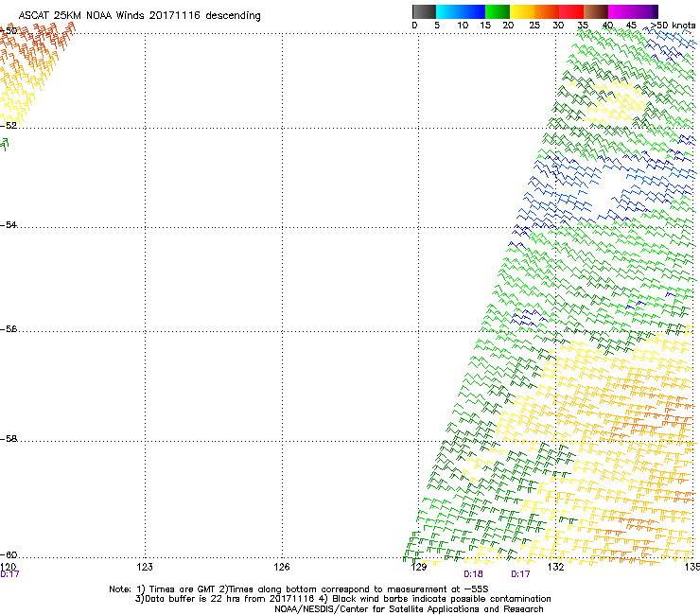700x615 pixels.
Task: Click the green 15-20 knot legend segment
Action: pyautogui.click(x=498, y=11)
